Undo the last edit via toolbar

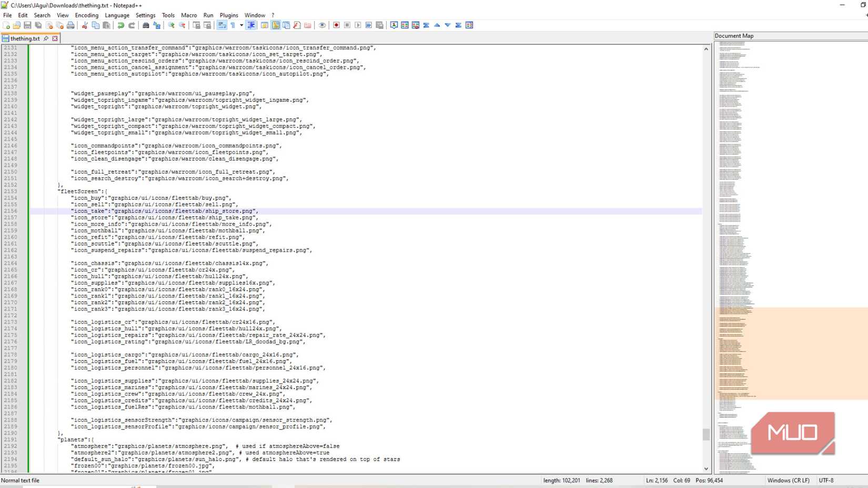(x=120, y=25)
